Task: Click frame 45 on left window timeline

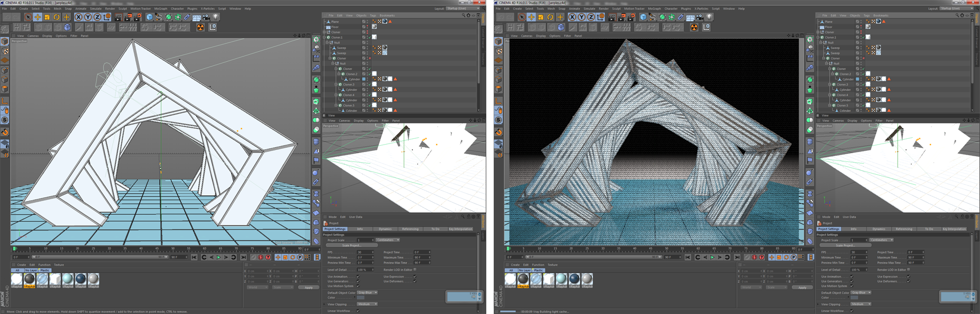Action: tap(157, 248)
